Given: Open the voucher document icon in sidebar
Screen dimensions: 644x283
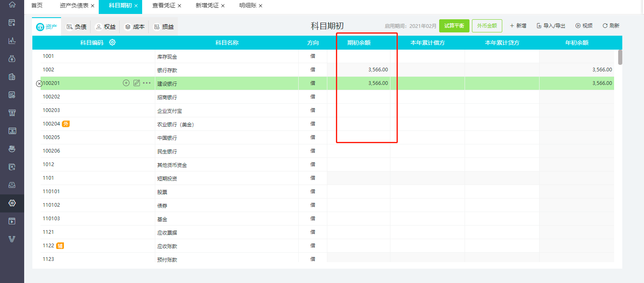Looking at the screenshot, I should pyautogui.click(x=12, y=23).
